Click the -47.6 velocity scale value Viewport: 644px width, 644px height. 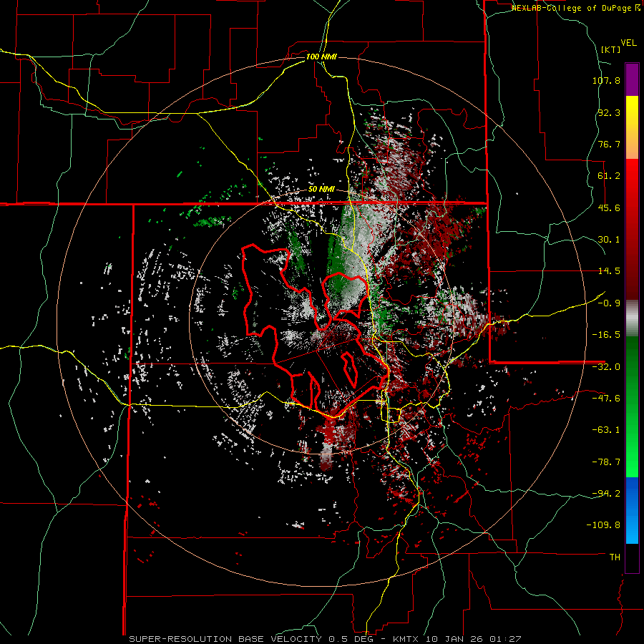606,399
